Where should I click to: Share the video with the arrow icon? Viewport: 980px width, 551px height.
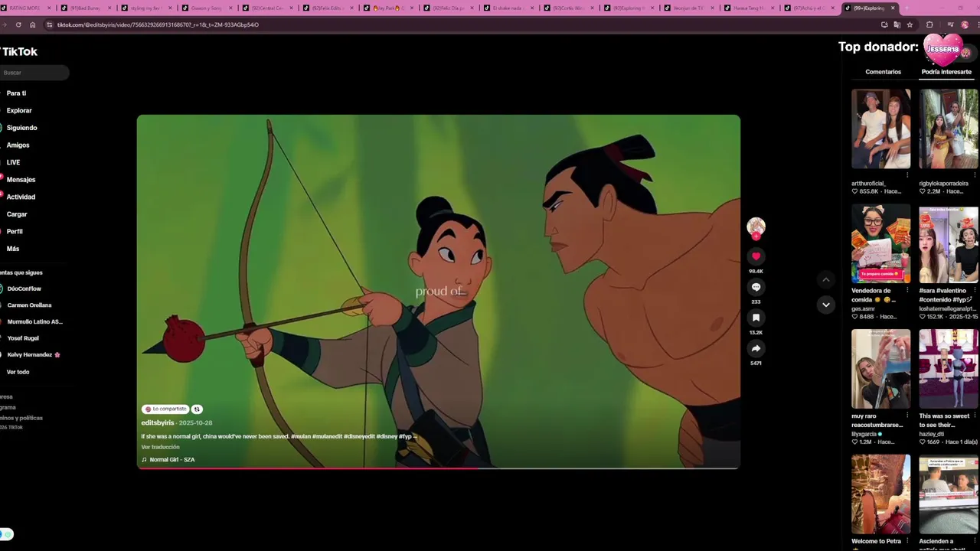coord(756,348)
